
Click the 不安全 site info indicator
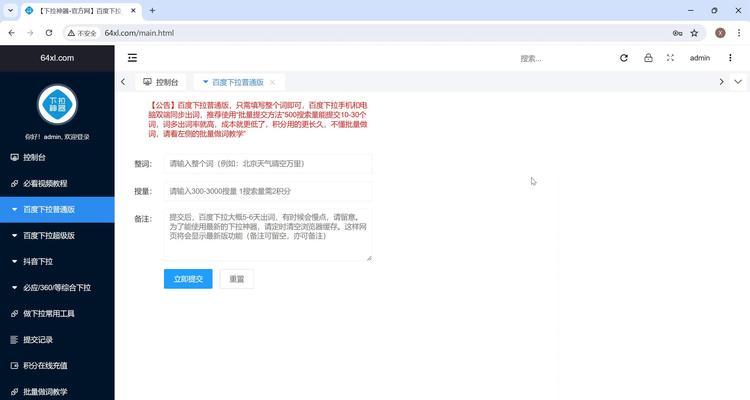click(x=82, y=33)
